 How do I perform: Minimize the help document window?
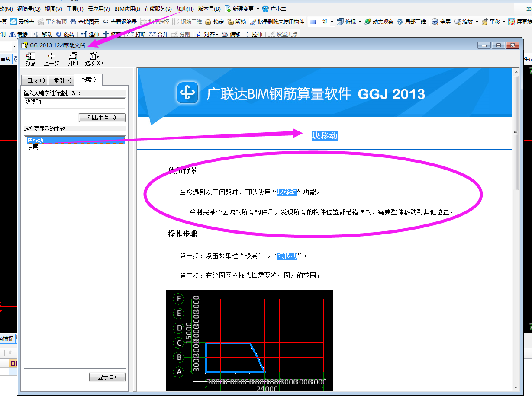tap(484, 45)
